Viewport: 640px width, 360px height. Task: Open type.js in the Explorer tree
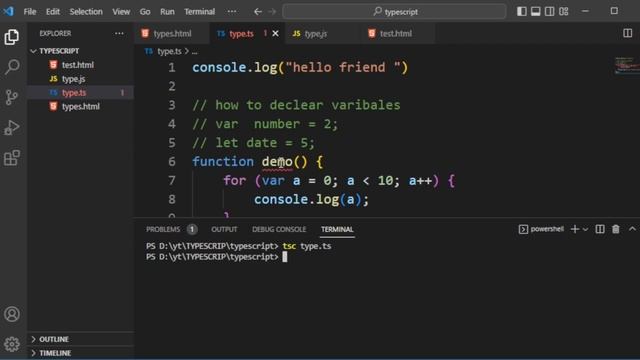81,79
